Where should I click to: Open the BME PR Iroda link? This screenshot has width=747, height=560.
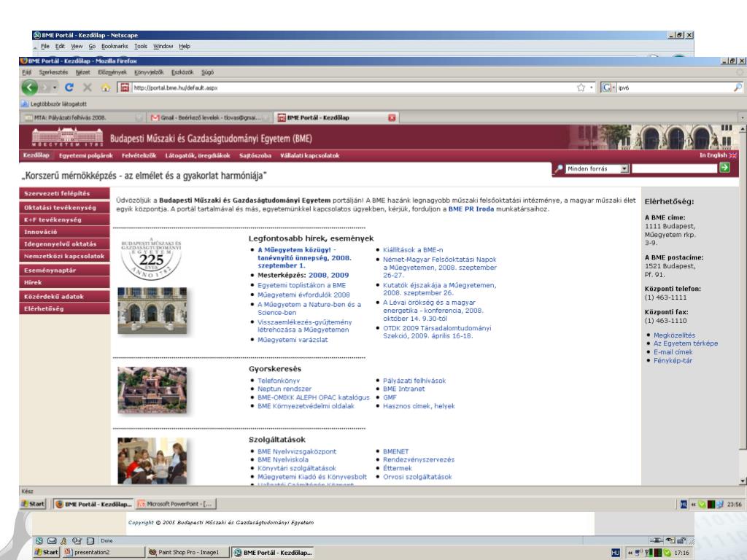tap(471, 209)
